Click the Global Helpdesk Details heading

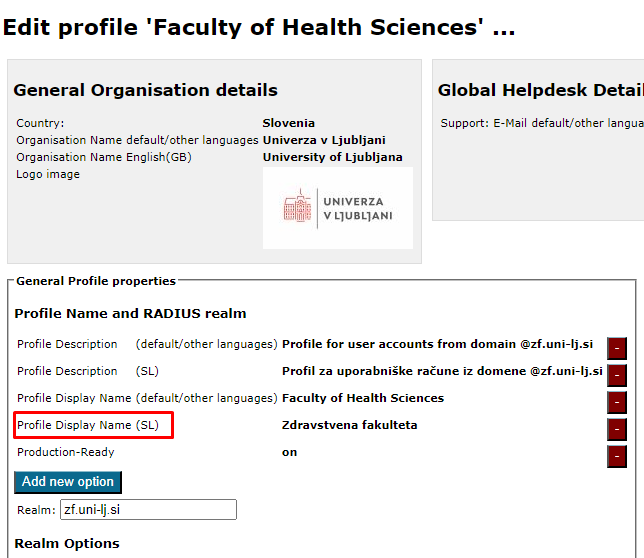click(540, 90)
